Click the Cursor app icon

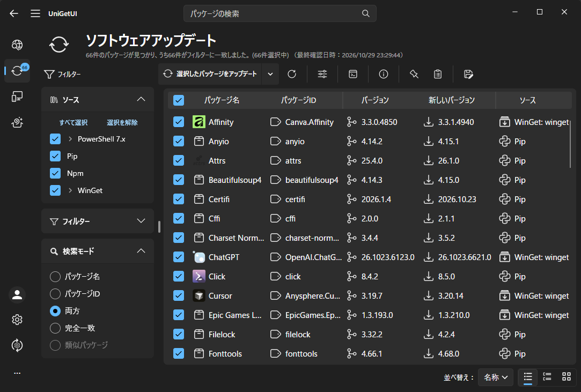[199, 295]
